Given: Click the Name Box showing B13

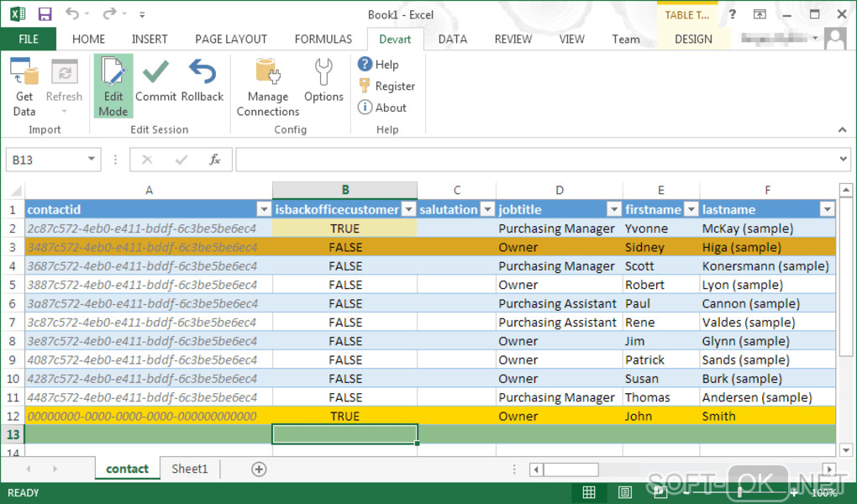Looking at the screenshot, I should 46,160.
